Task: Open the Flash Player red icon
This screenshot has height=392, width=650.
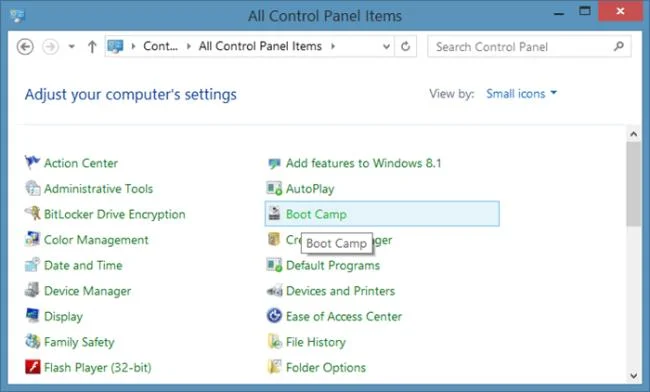Action: click(x=32, y=367)
